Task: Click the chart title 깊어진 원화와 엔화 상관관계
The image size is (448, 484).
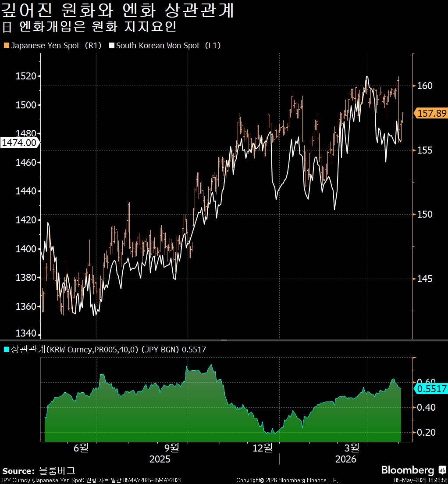Action: pyautogui.click(x=118, y=10)
